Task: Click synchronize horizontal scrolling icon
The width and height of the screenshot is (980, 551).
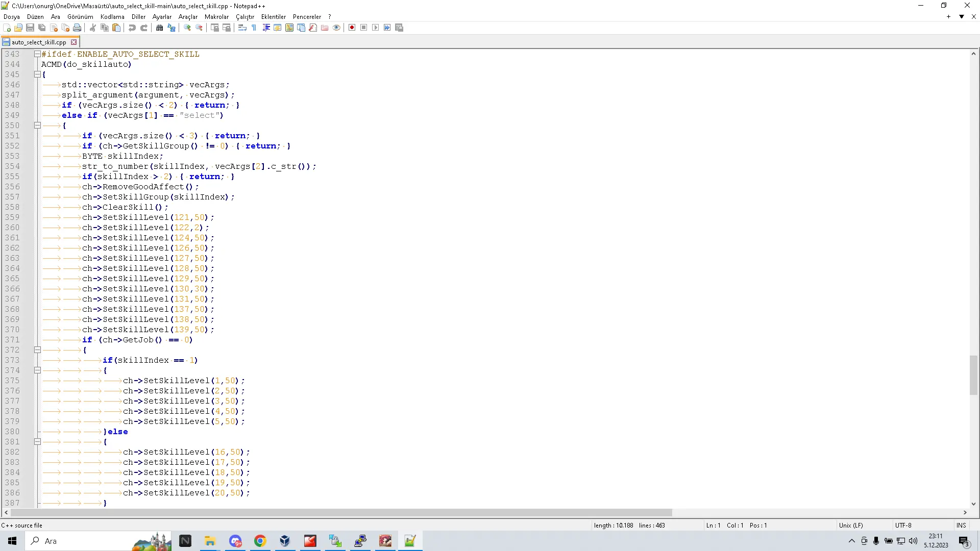Action: [x=227, y=28]
